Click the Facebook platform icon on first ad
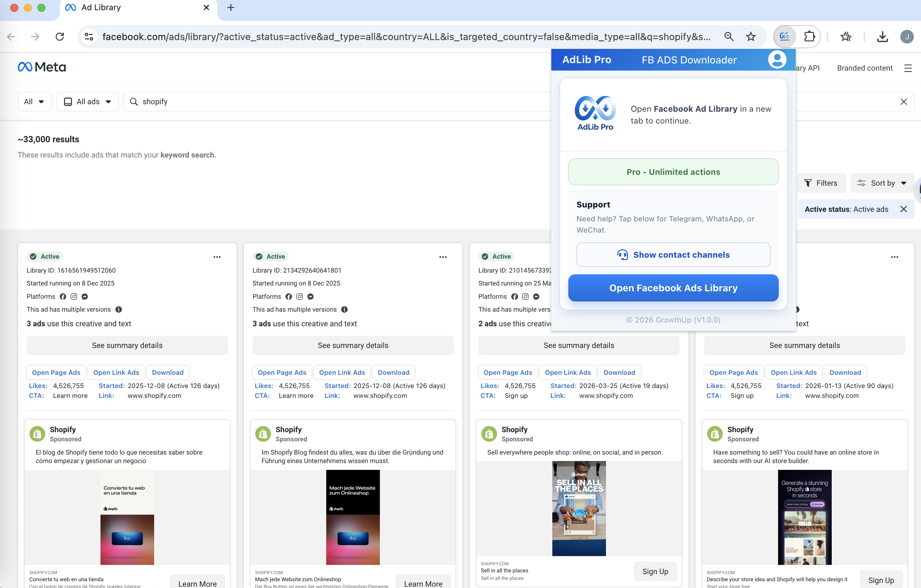 pyautogui.click(x=63, y=297)
